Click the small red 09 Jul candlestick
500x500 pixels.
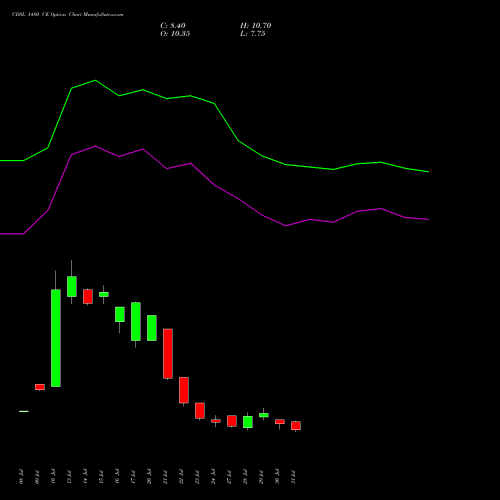pos(40,387)
